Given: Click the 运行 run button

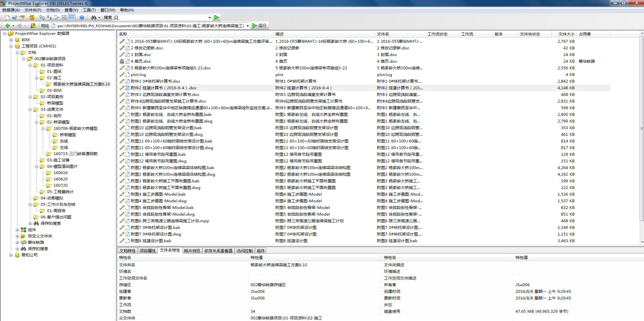Looking at the screenshot, I should pos(259,26).
